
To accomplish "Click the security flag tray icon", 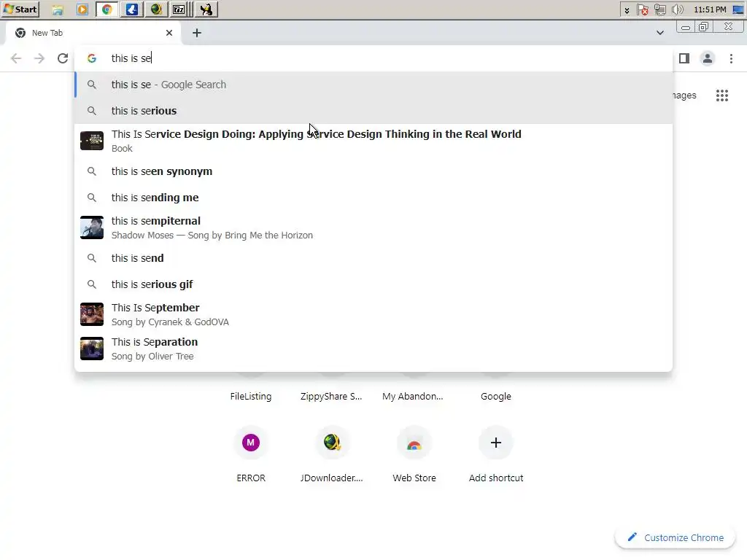I will (x=643, y=9).
